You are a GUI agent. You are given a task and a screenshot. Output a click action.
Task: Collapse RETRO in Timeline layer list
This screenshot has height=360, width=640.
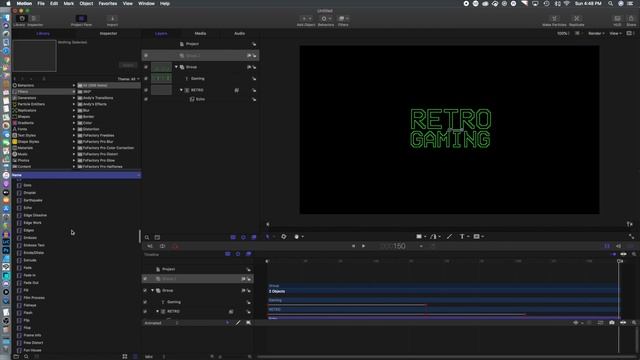[x=158, y=311]
